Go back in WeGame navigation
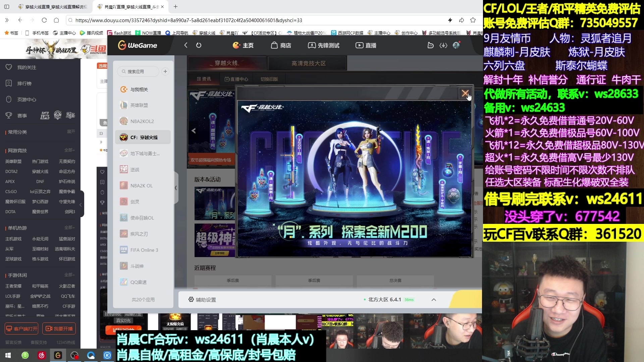 click(x=186, y=45)
